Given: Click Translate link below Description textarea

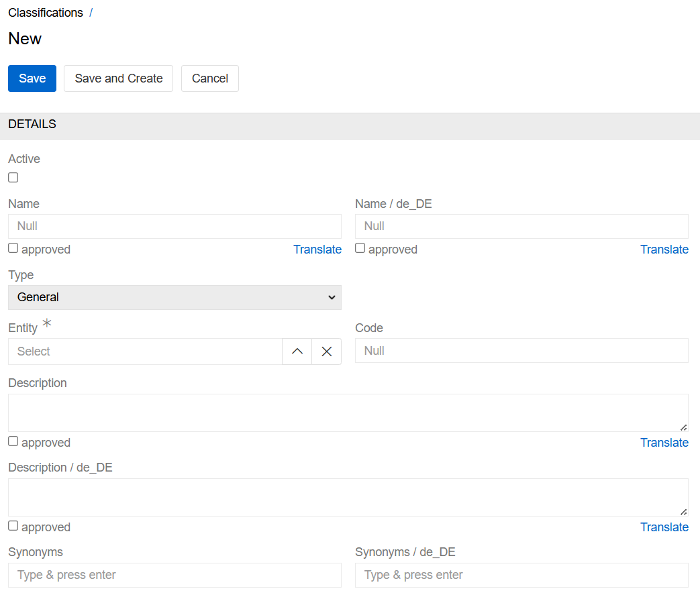Looking at the screenshot, I should pos(664,443).
